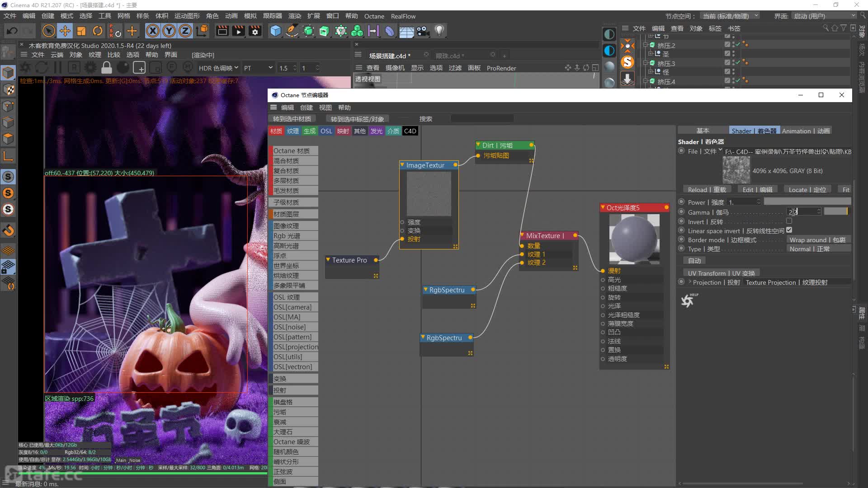
Task: Open the Octane menu in main menu bar
Action: (x=374, y=16)
